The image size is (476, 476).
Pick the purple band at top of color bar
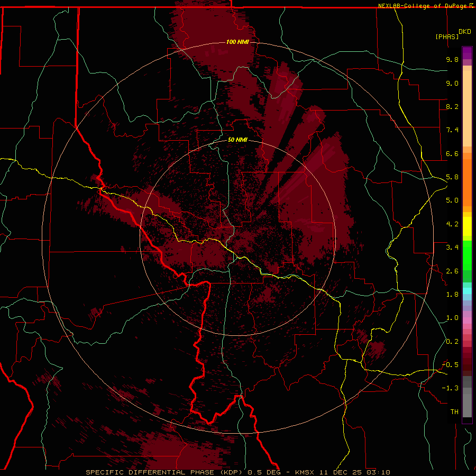click(x=467, y=53)
